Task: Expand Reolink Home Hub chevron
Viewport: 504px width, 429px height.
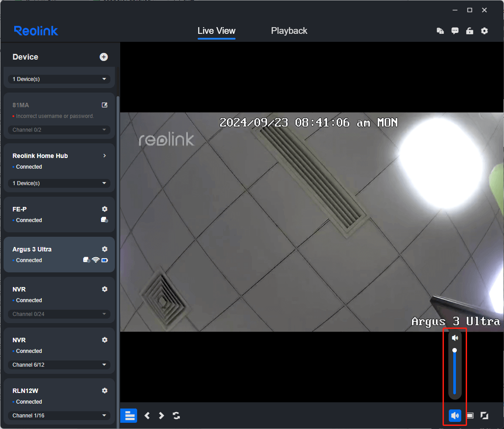Action: (x=105, y=155)
